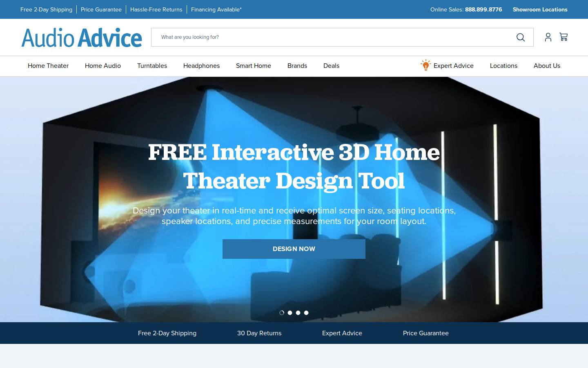Viewport: 588px width, 368px height.
Task: Click the 'Design your theater in real-time' description
Action: tap(294, 216)
